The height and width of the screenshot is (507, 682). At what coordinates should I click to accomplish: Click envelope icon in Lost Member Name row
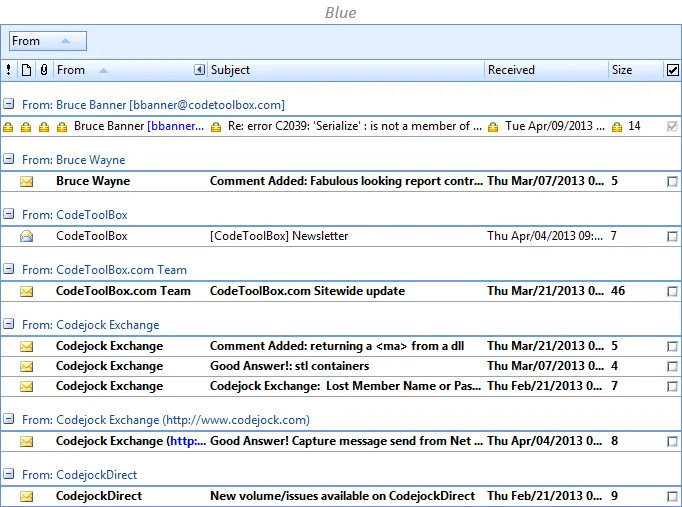tap(27, 386)
